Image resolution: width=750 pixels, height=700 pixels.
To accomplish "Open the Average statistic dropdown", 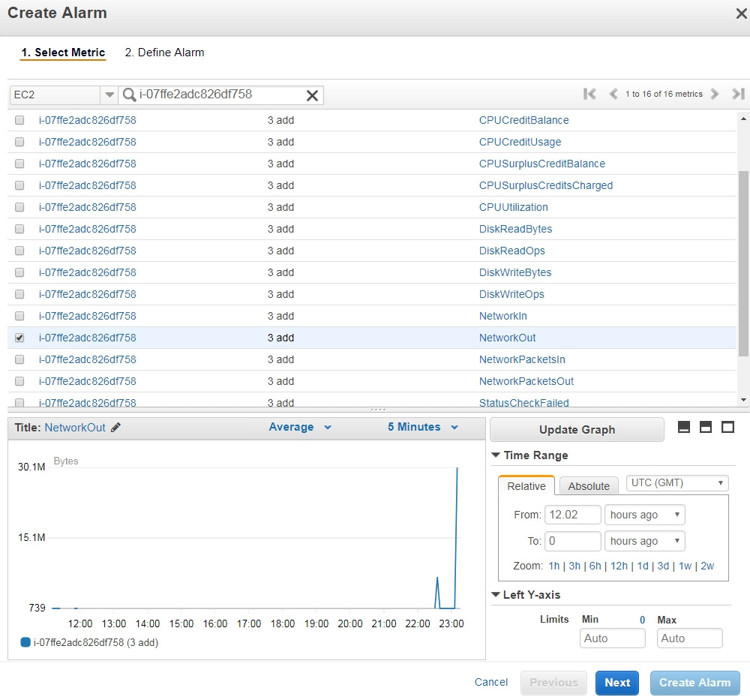I will tap(300, 427).
